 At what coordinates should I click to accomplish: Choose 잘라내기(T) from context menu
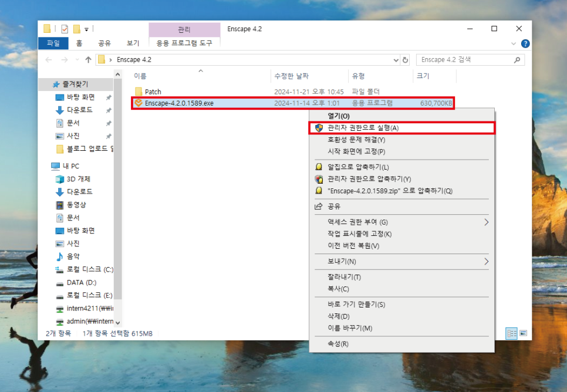click(401, 277)
